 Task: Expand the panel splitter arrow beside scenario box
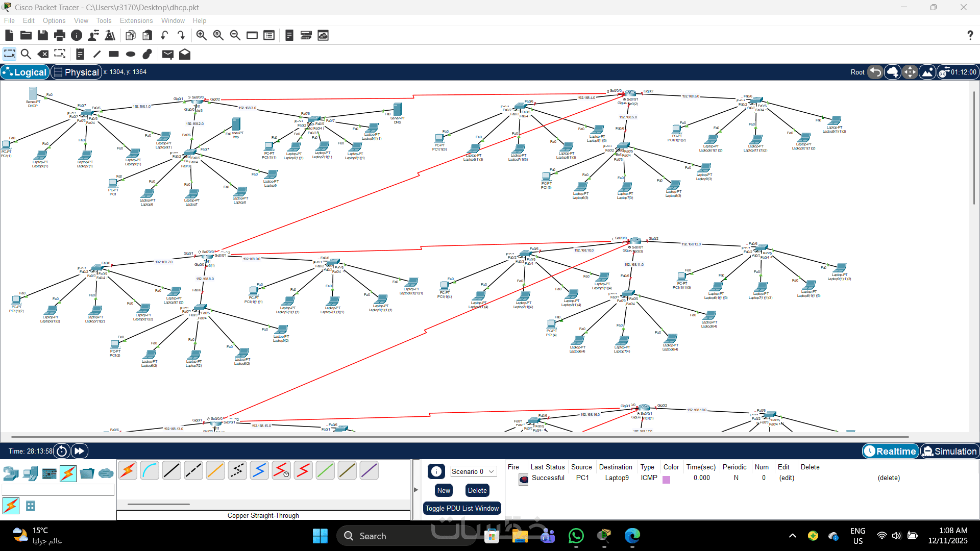[x=416, y=490]
